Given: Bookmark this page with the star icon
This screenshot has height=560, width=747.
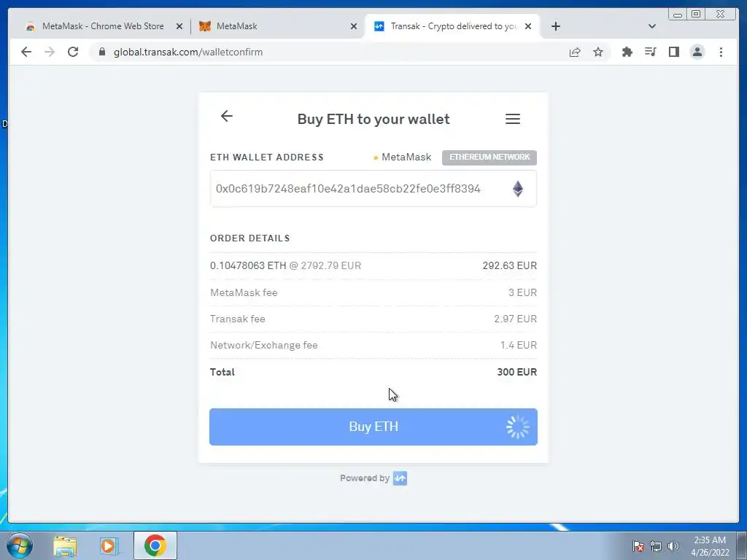Looking at the screenshot, I should pos(598,52).
